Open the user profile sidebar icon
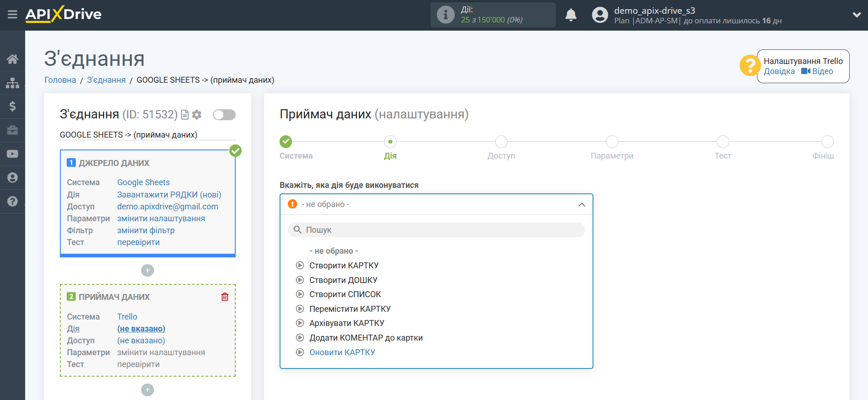The image size is (868, 400). [x=12, y=178]
